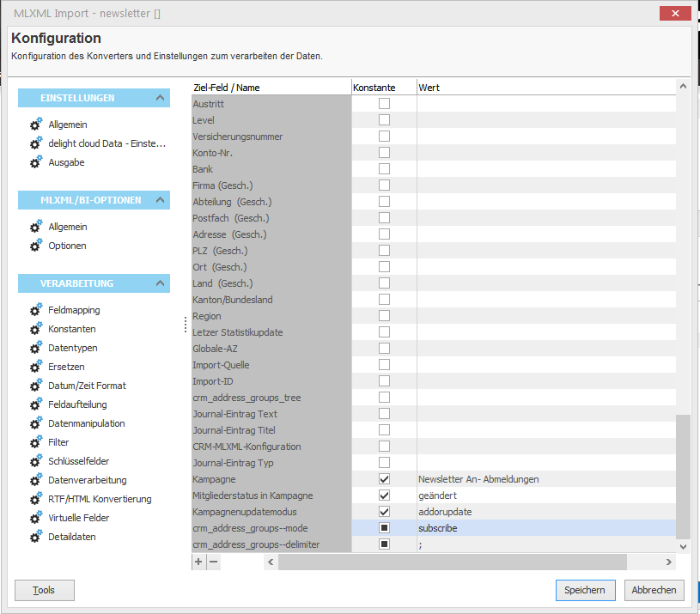
Task: Collapse the MLXML/BI-OPTIONEN section
Action: tap(158, 200)
